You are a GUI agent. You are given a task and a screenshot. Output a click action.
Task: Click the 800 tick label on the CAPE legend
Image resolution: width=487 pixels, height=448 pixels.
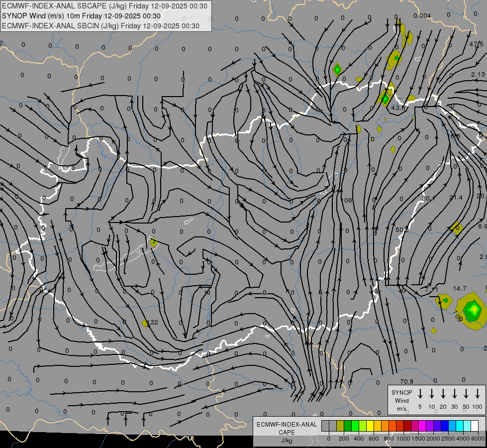click(389, 439)
